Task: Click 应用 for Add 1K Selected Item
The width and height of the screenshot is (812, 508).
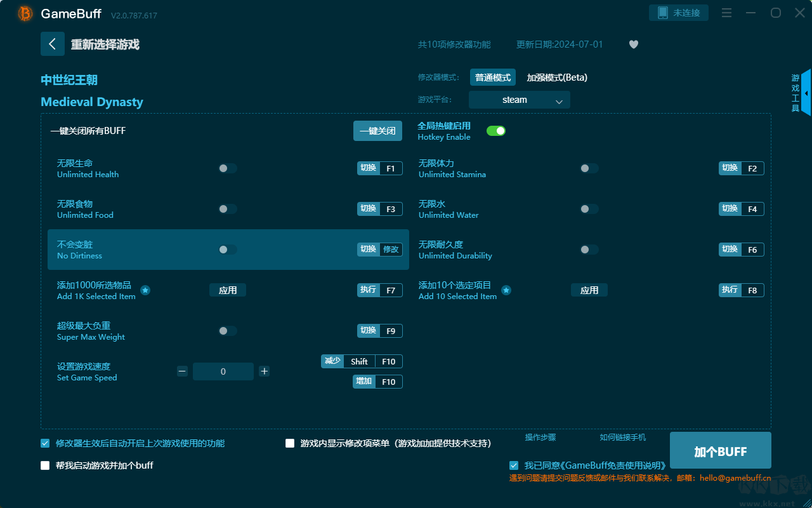Action: coord(228,290)
